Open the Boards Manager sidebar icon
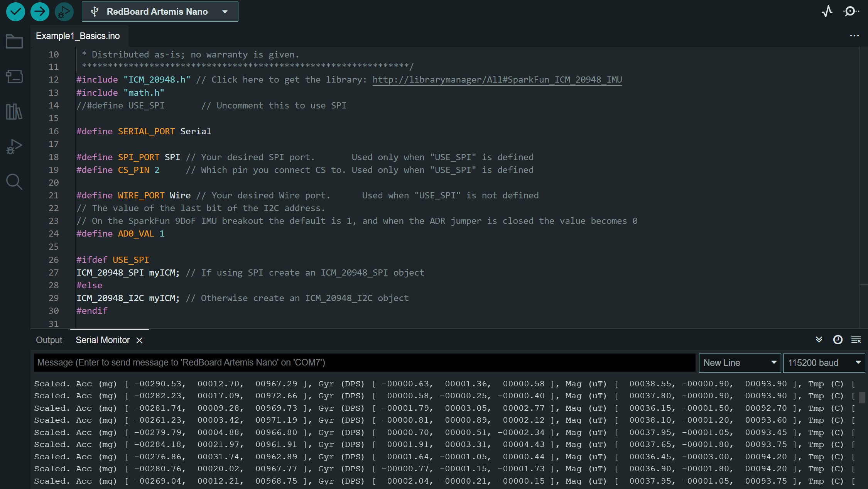The width and height of the screenshot is (868, 489). click(14, 76)
